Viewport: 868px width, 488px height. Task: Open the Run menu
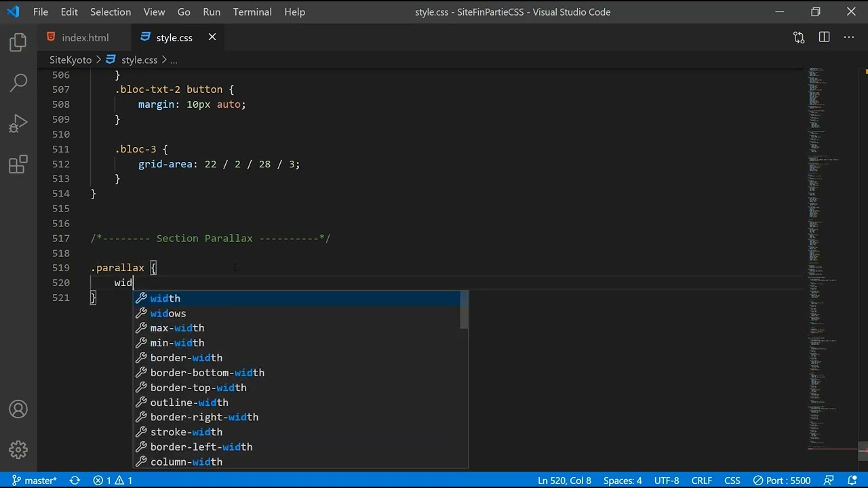[x=212, y=12]
